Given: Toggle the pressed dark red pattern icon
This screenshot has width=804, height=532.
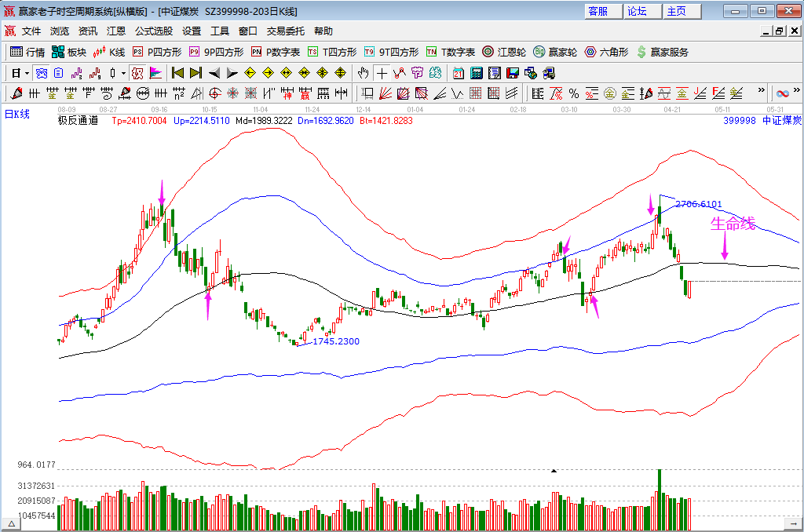Looking at the screenshot, I should coord(137,73).
